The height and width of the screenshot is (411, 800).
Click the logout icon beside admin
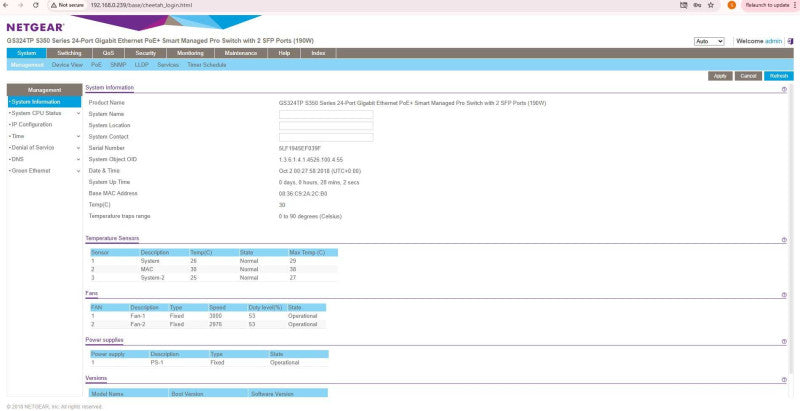point(790,41)
